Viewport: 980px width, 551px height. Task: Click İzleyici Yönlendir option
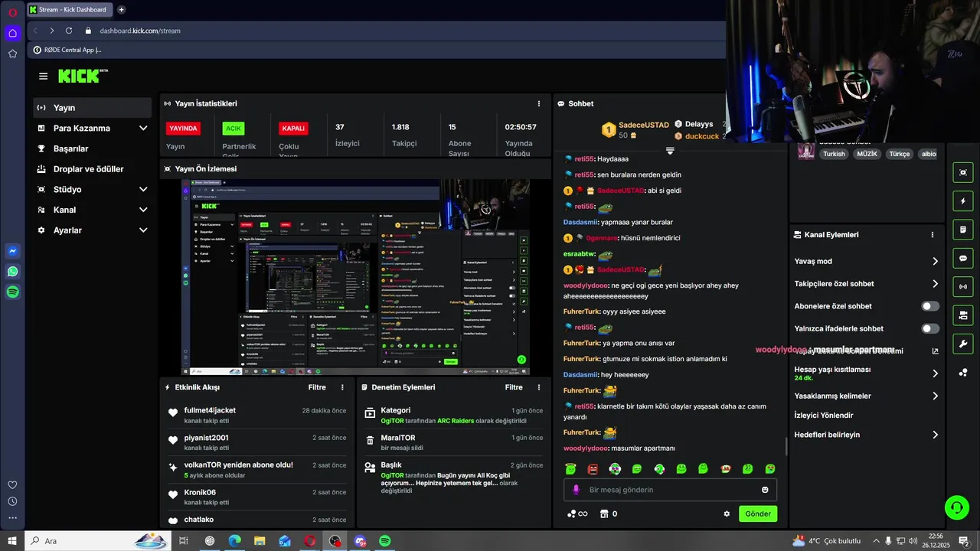click(824, 416)
